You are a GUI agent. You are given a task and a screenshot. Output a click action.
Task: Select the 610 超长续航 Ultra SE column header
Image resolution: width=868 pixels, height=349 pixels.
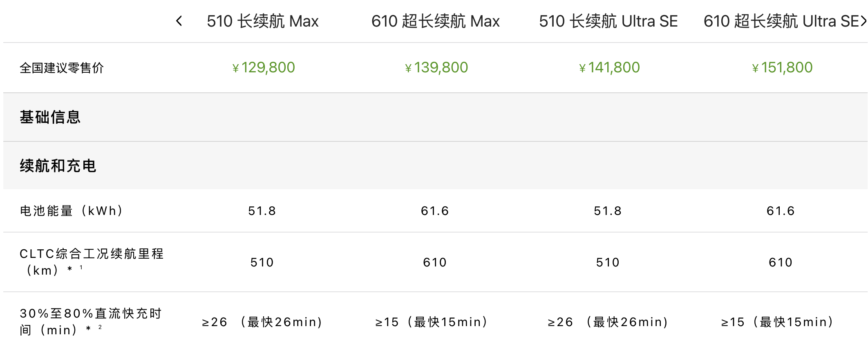[779, 21]
